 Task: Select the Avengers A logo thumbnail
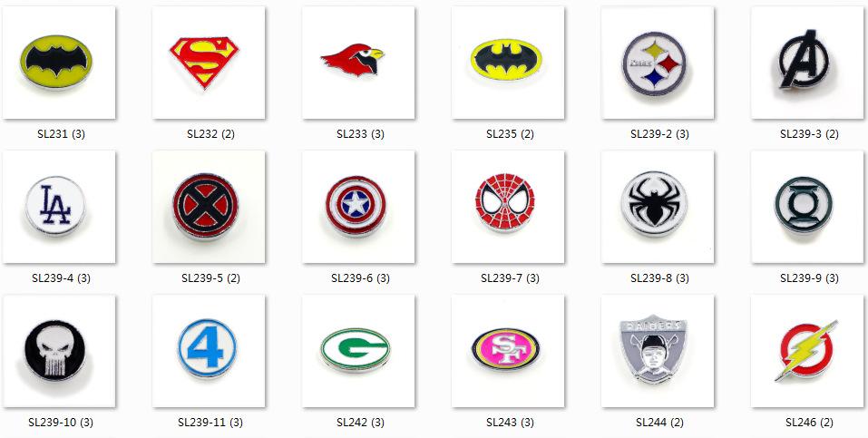[x=807, y=63]
